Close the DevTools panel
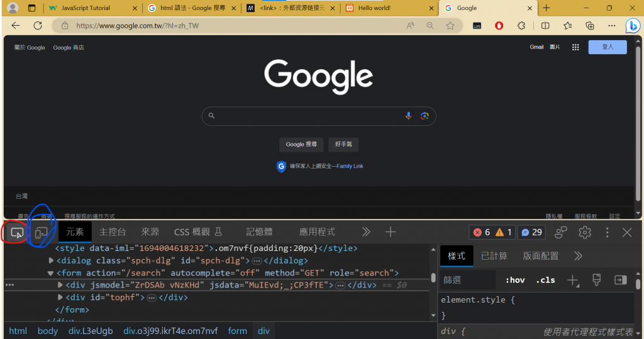The height and width of the screenshot is (339, 644). 627,233
